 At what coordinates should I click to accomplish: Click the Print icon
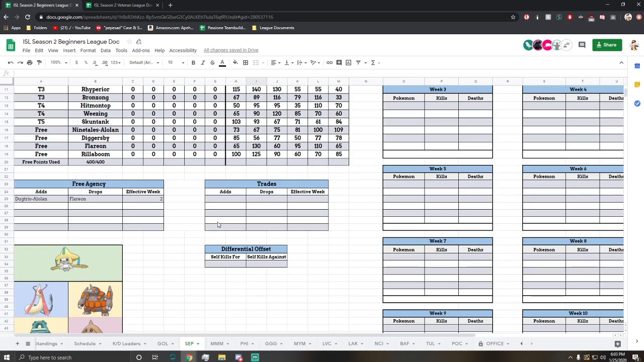(30, 62)
